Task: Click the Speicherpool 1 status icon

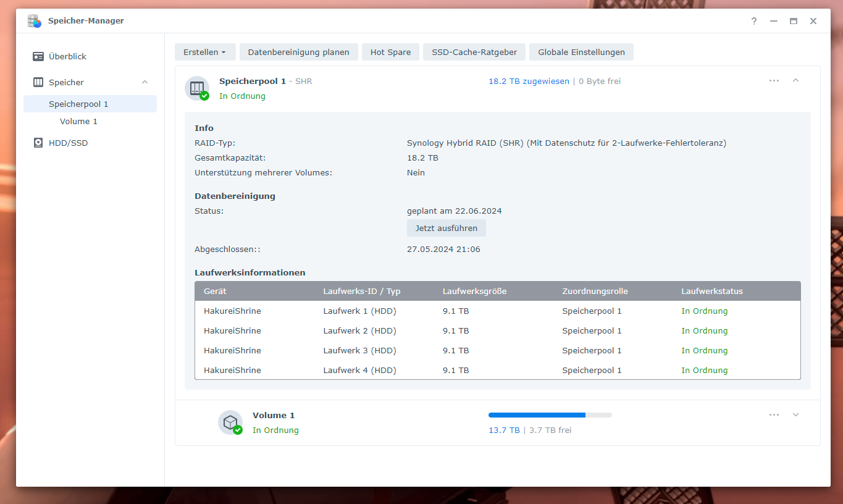Action: [197, 88]
